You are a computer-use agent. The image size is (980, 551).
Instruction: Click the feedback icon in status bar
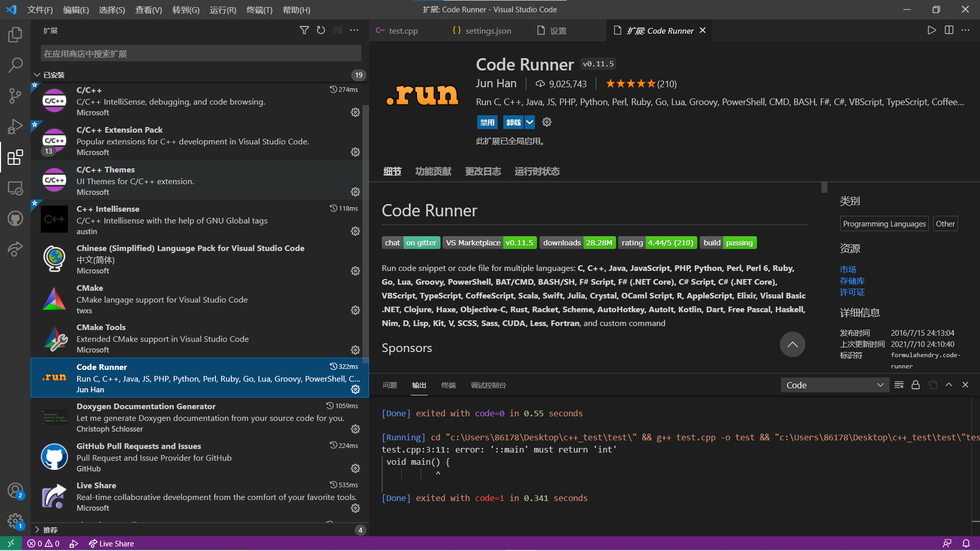click(x=947, y=544)
